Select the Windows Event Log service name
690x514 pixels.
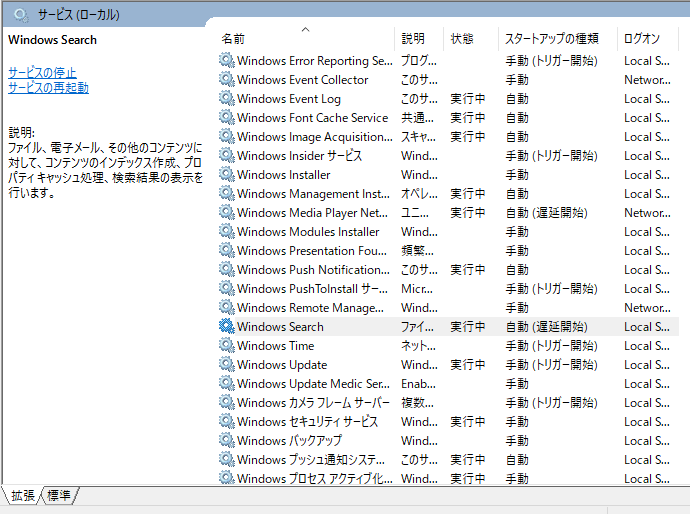point(289,99)
